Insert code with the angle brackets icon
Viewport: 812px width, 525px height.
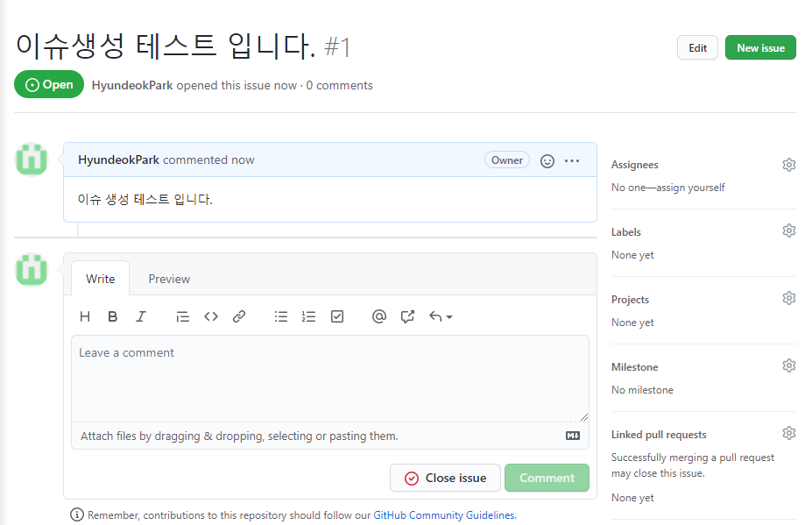click(x=211, y=316)
